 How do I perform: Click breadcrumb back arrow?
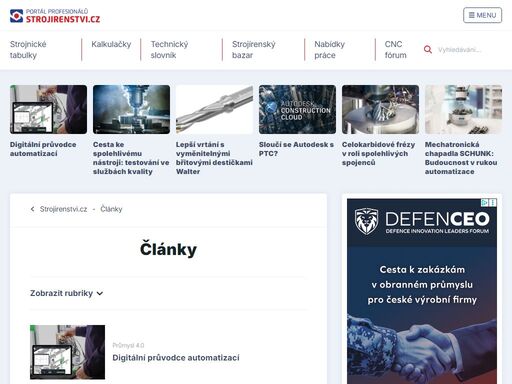click(32, 209)
